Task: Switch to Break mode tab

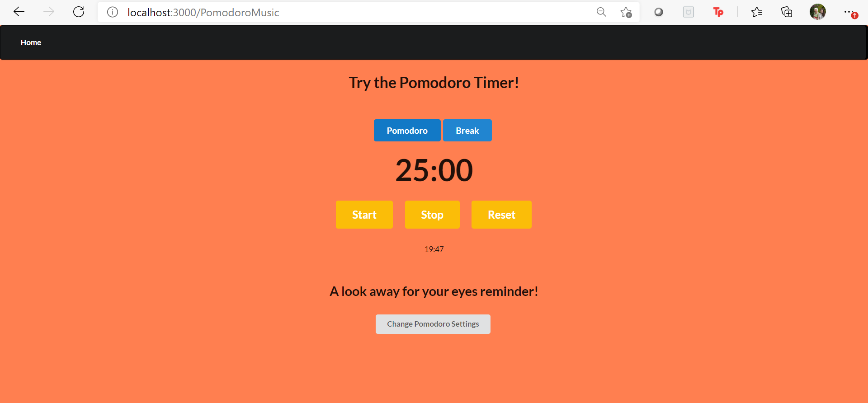Action: pos(467,131)
